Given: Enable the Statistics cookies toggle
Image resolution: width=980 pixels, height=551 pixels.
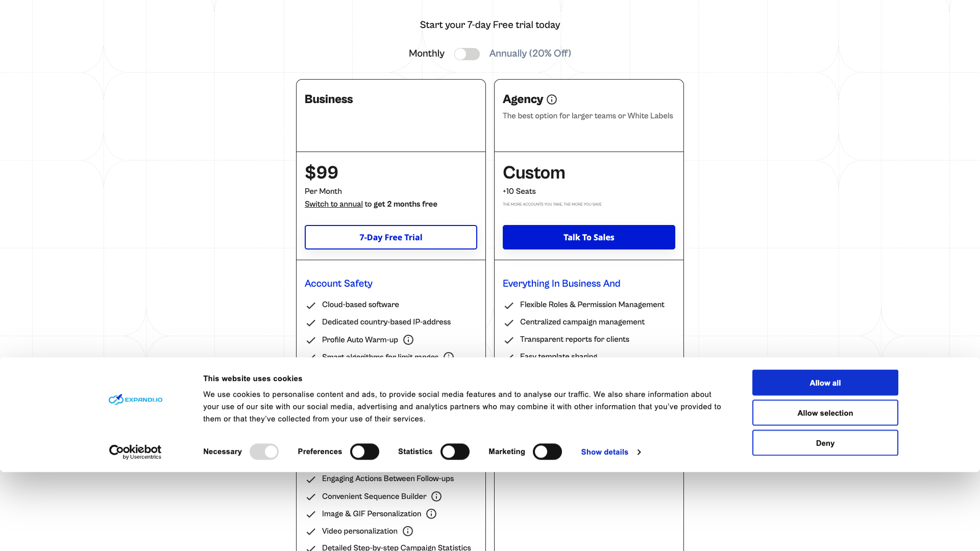Looking at the screenshot, I should 455,452.
